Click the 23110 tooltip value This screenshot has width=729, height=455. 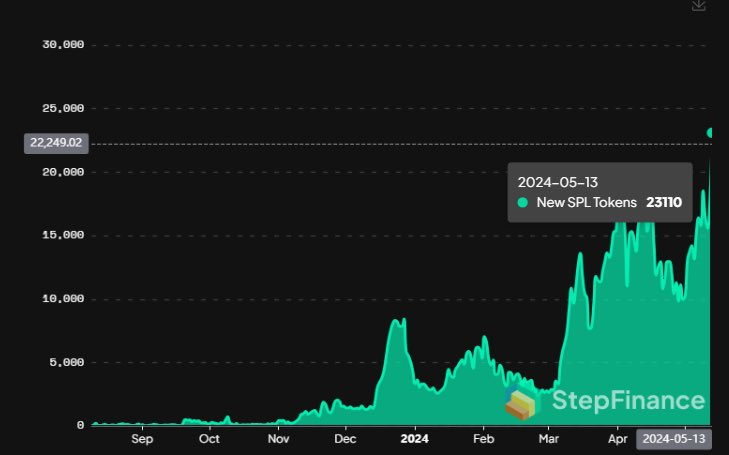pos(664,202)
